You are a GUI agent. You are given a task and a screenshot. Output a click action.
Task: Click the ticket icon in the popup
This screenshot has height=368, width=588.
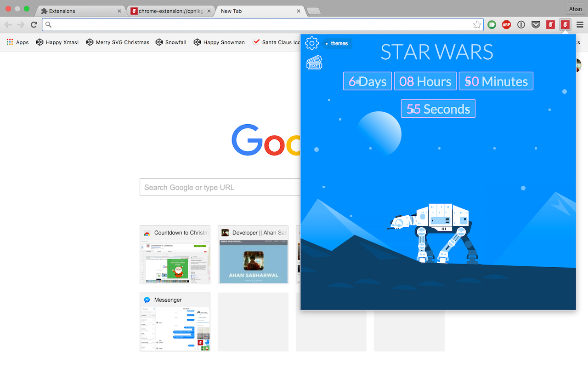pos(314,63)
